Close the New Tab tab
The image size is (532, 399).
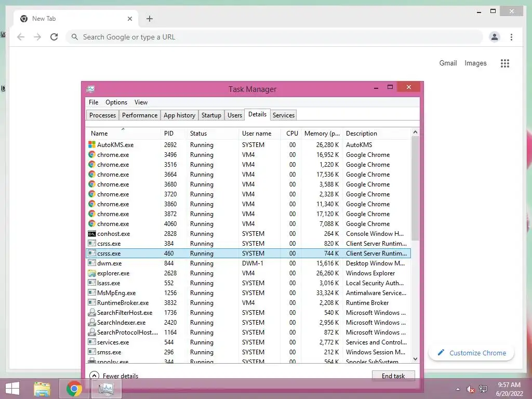(129, 19)
